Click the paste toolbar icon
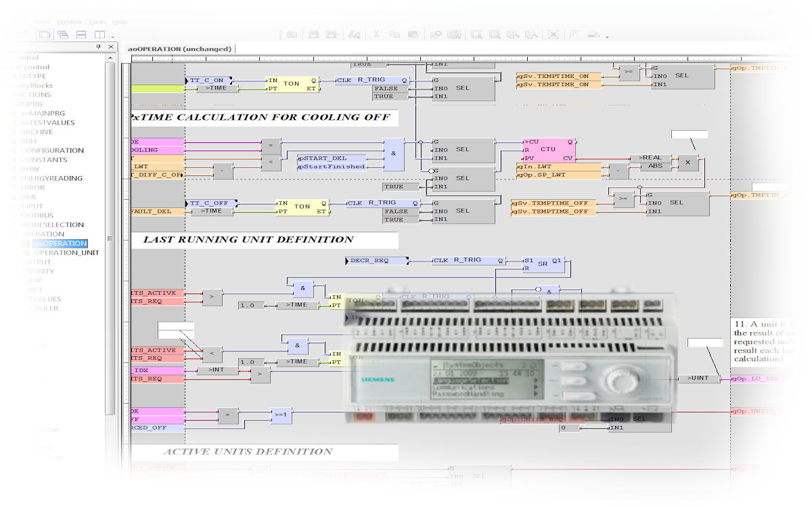This screenshot has width=812, height=508. (x=412, y=35)
